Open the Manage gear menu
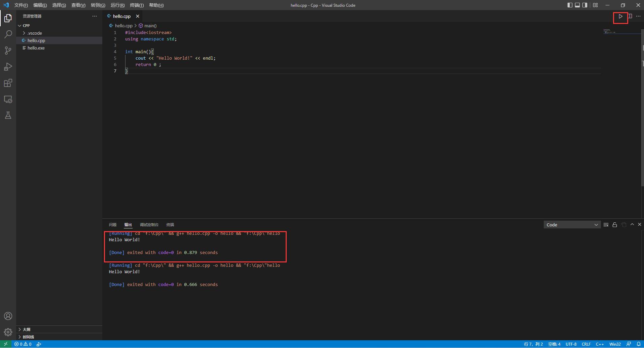Image resolution: width=644 pixels, height=348 pixels. click(8, 332)
